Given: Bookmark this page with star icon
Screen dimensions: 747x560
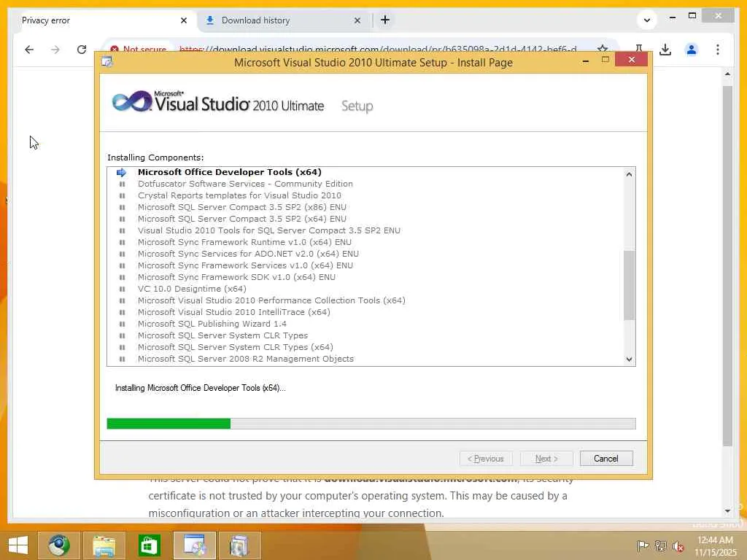Looking at the screenshot, I should pyautogui.click(x=602, y=49).
